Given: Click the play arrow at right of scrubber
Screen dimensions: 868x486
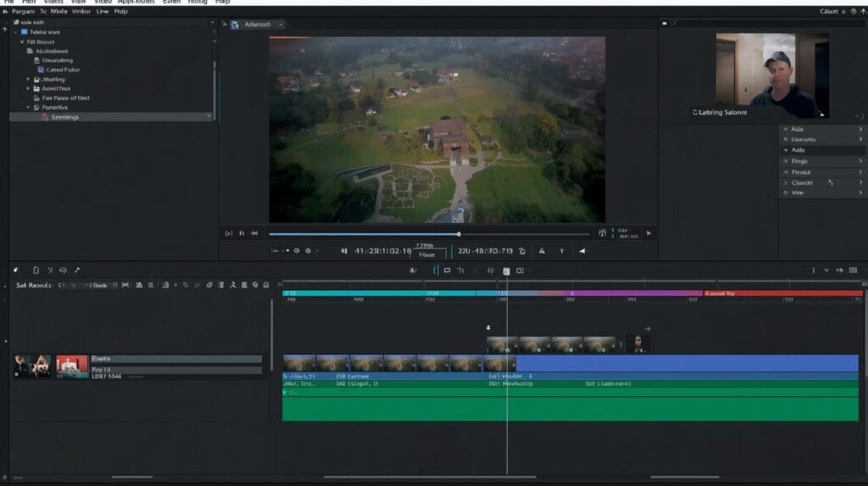Looking at the screenshot, I should pyautogui.click(x=648, y=233).
